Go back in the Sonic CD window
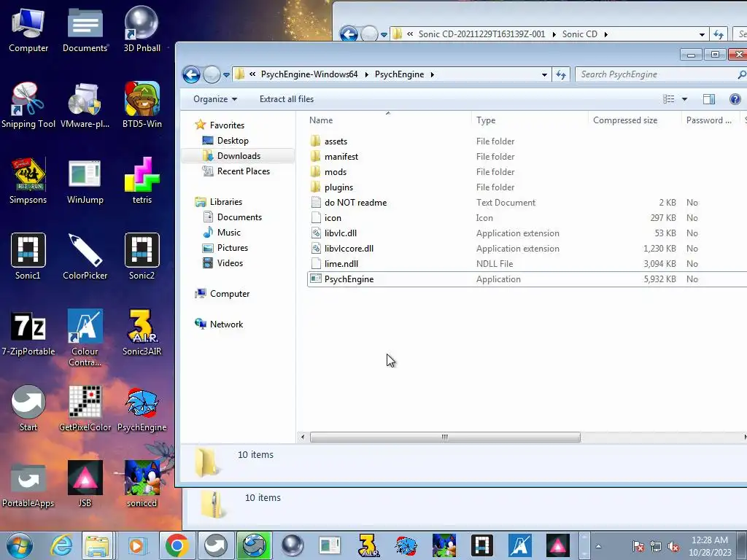Image resolution: width=747 pixels, height=560 pixels. [x=349, y=34]
